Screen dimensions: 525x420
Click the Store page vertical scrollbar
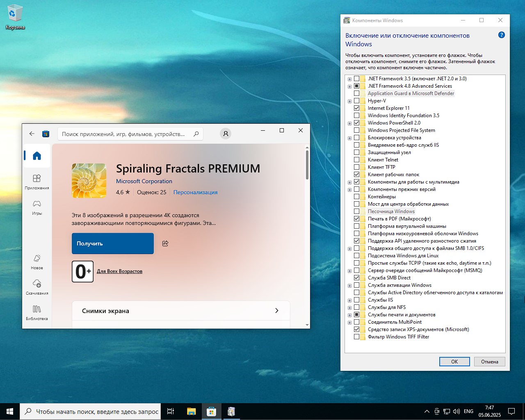tap(307, 164)
